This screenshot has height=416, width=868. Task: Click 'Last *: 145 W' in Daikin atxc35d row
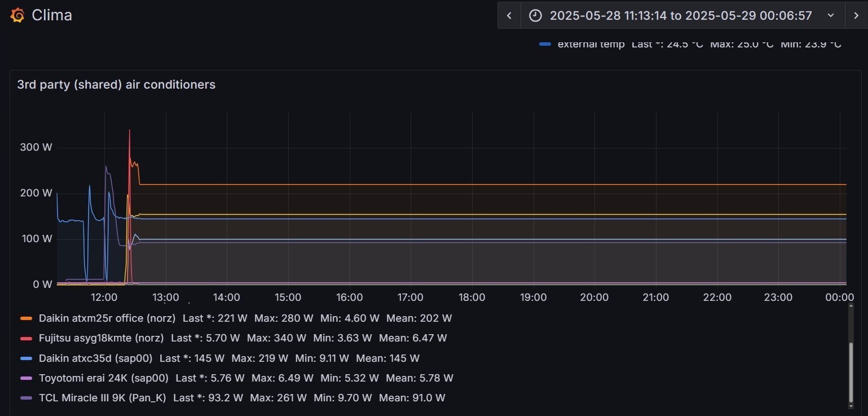point(192,358)
